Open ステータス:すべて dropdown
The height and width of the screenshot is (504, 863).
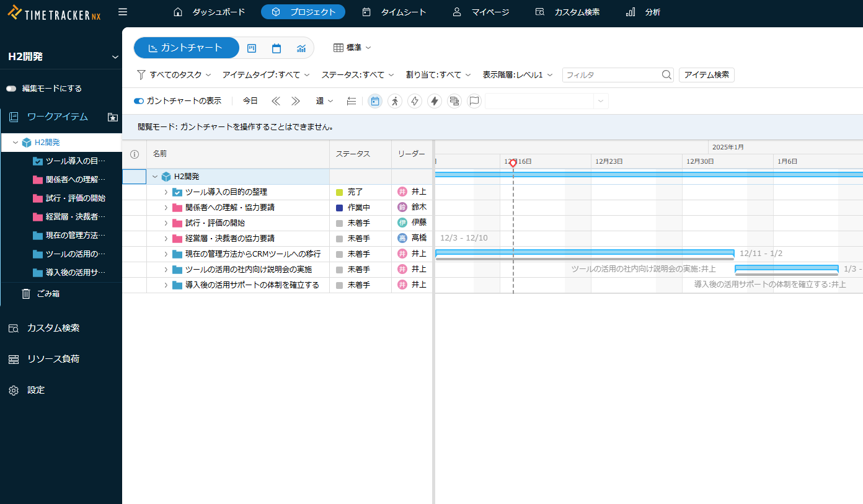358,75
